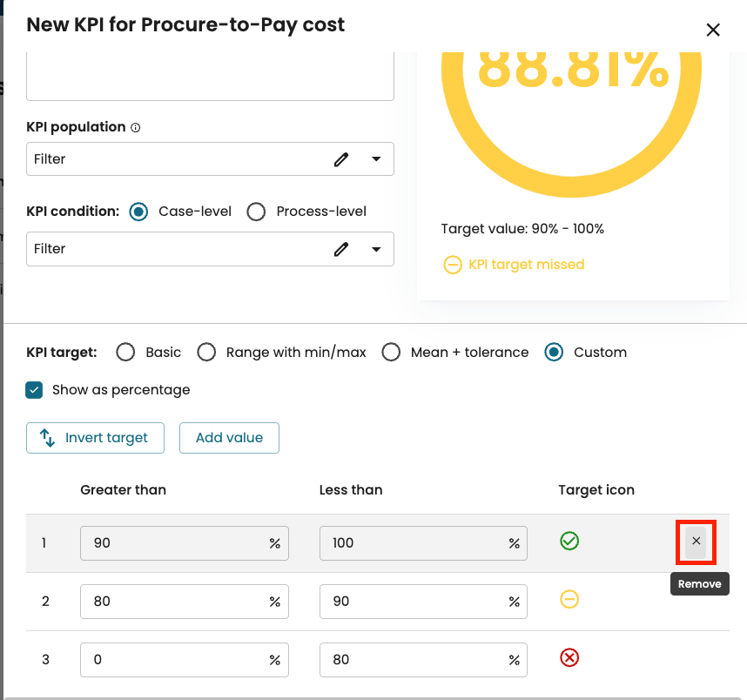747x700 pixels.
Task: Click the Less than field in row 3
Action: click(414, 659)
